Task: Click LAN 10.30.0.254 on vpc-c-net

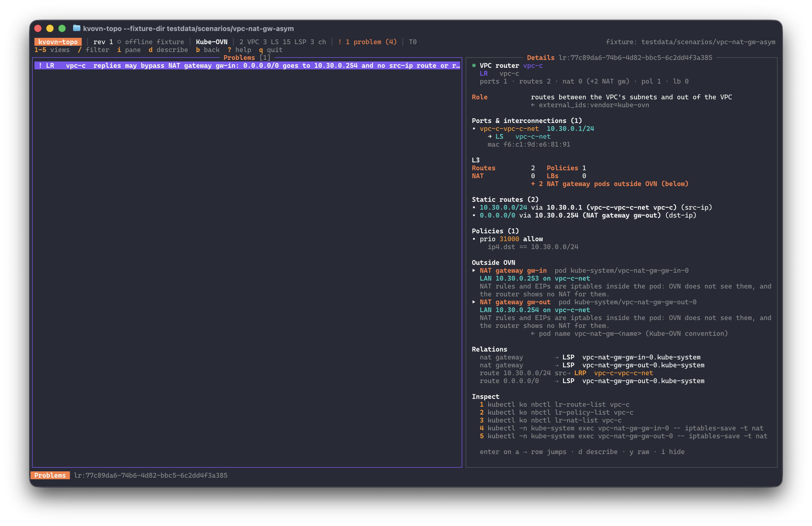Action: click(x=535, y=310)
